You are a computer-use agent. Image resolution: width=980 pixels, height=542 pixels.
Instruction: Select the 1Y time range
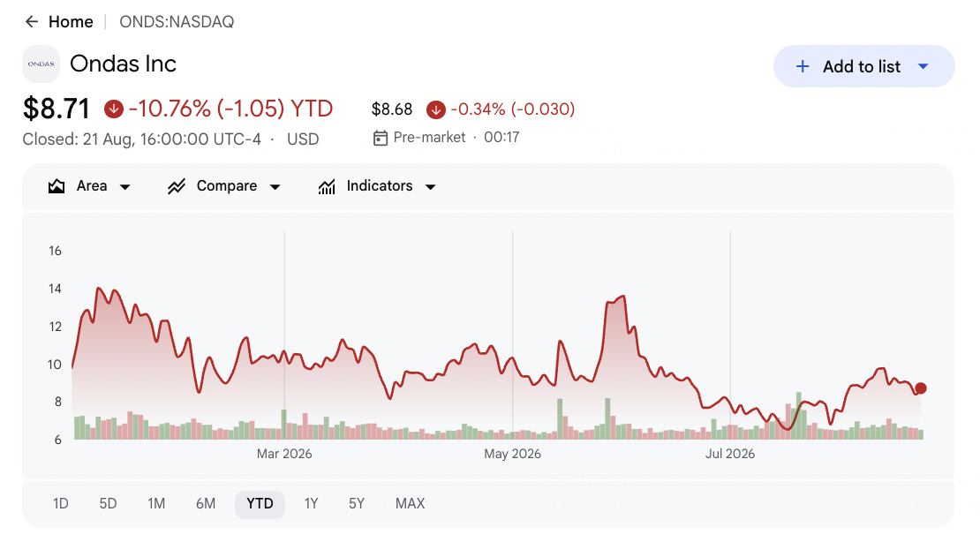tap(312, 504)
